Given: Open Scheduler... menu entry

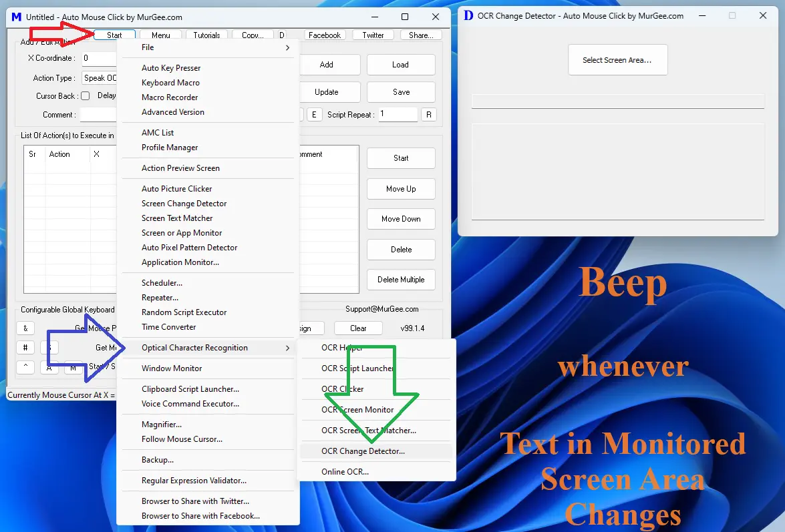Looking at the screenshot, I should (x=208, y=283).
